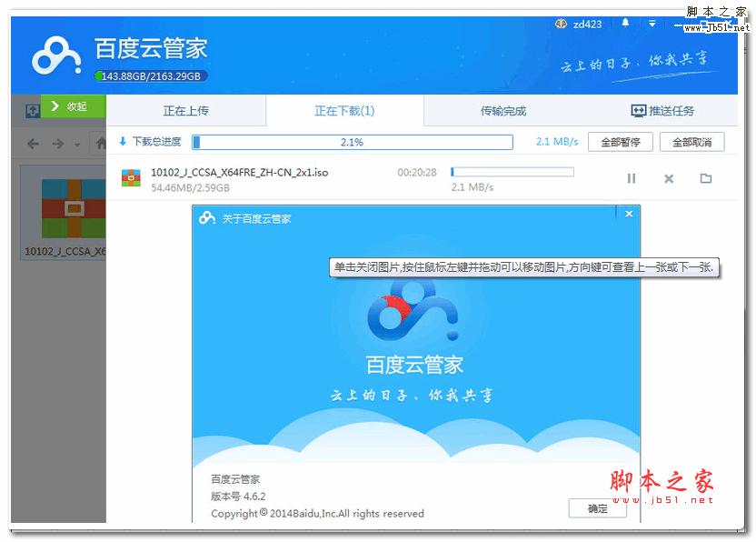This screenshot has height=542, width=756.
Task: Cancel the 10102_J_CCSA ISO download
Action: pyautogui.click(x=669, y=178)
